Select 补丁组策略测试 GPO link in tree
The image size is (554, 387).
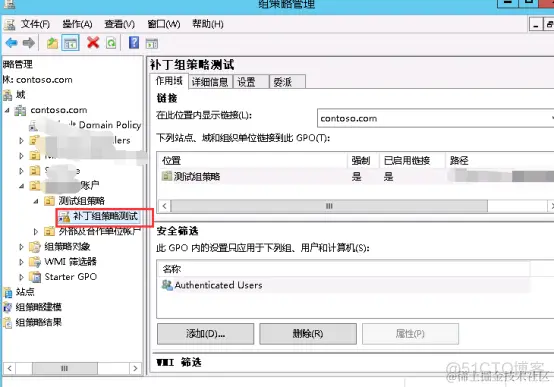(x=105, y=216)
